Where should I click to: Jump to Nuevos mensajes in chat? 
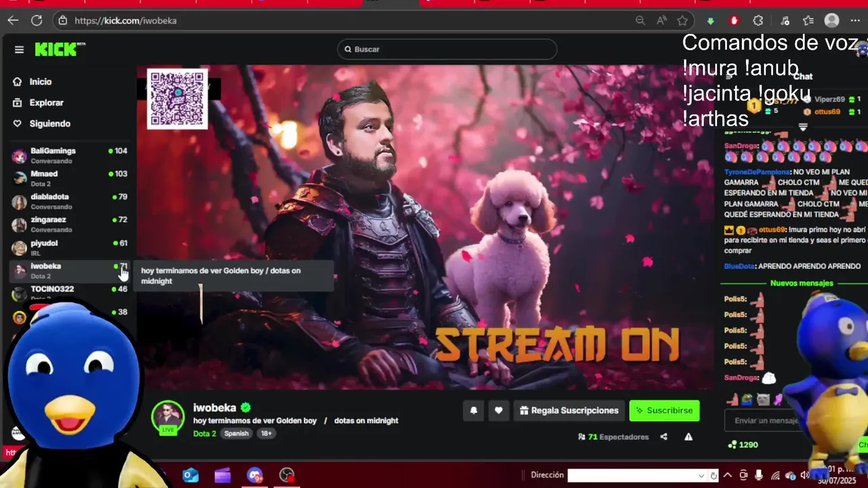click(x=802, y=283)
